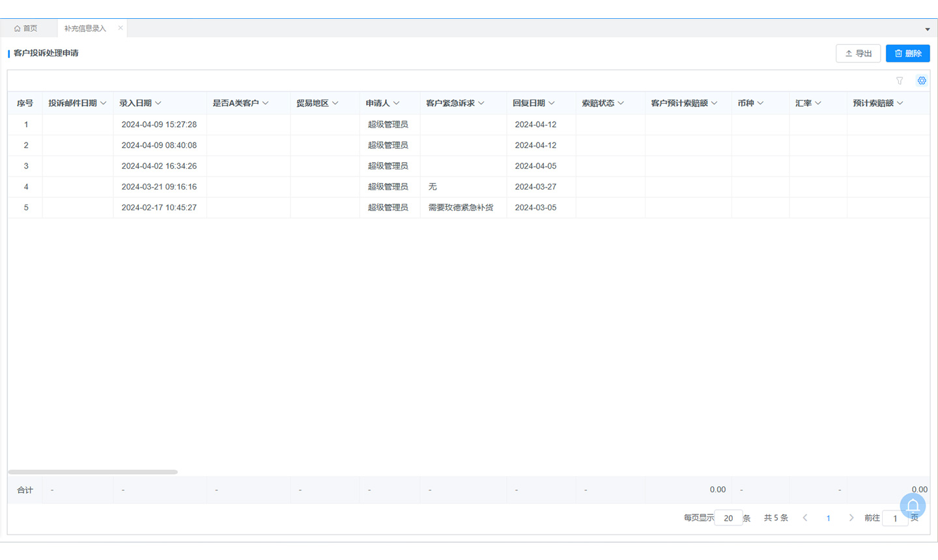This screenshot has width=938, height=560.
Task: Open the 回复日期 column filter dropdown
Action: click(x=552, y=104)
